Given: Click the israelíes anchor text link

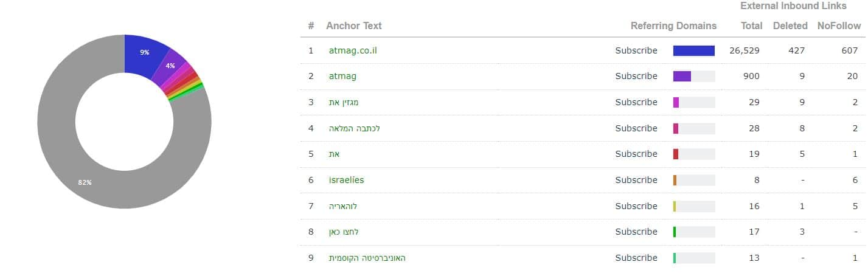Looking at the screenshot, I should 347,180.
